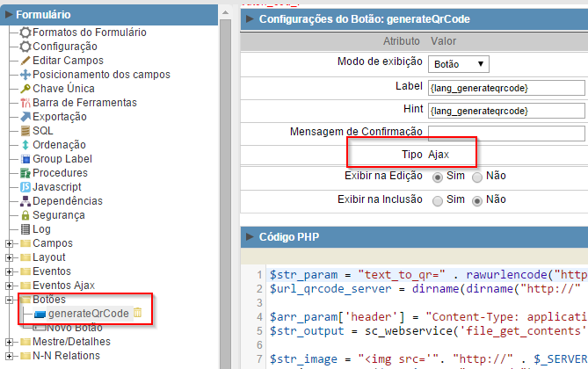Open the Modo de exibição dropdown
This screenshot has width=588, height=369.
460,64
